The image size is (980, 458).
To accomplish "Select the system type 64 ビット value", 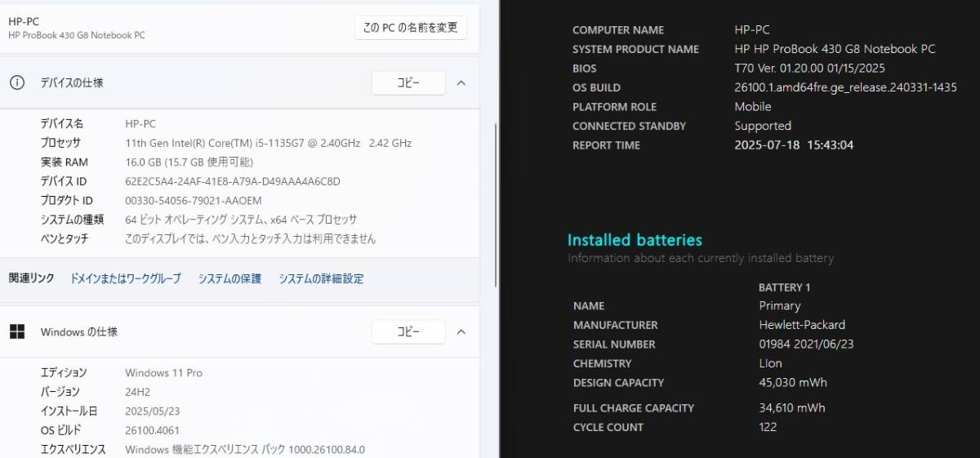I will coord(241,220).
